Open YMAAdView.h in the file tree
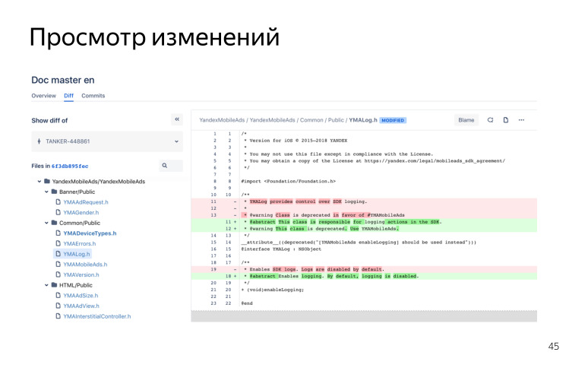588x368 pixels. tap(81, 306)
